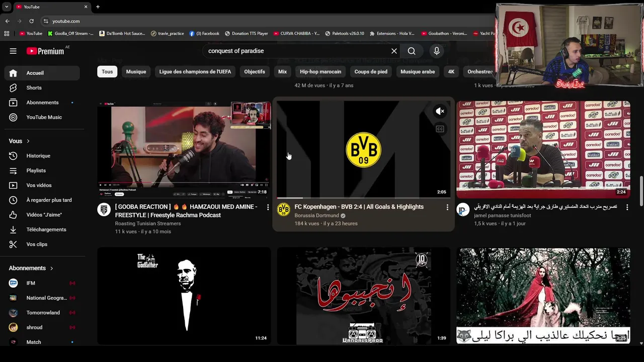Screen dimensions: 644x362
Task: Open options menu for Arabic press conference video
Action: 627,207
